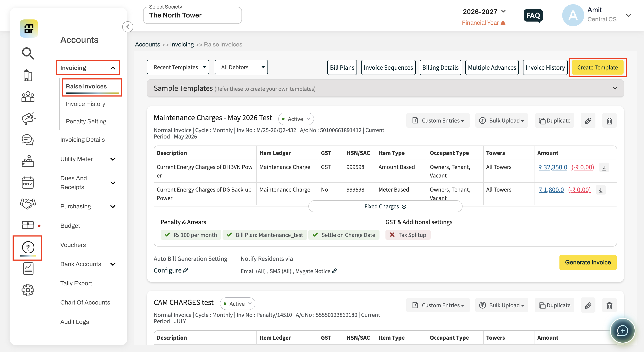Open the FAQ help icon
Image resolution: width=644 pixels, height=352 pixels.
pos(533,16)
